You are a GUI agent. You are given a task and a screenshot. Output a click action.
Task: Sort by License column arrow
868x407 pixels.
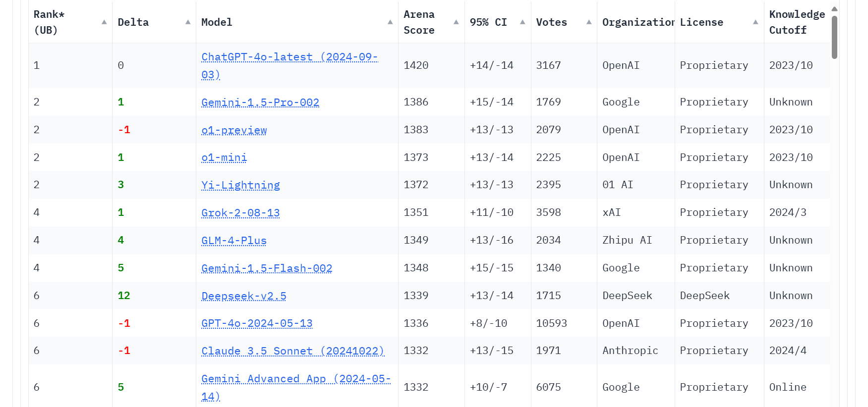point(755,22)
